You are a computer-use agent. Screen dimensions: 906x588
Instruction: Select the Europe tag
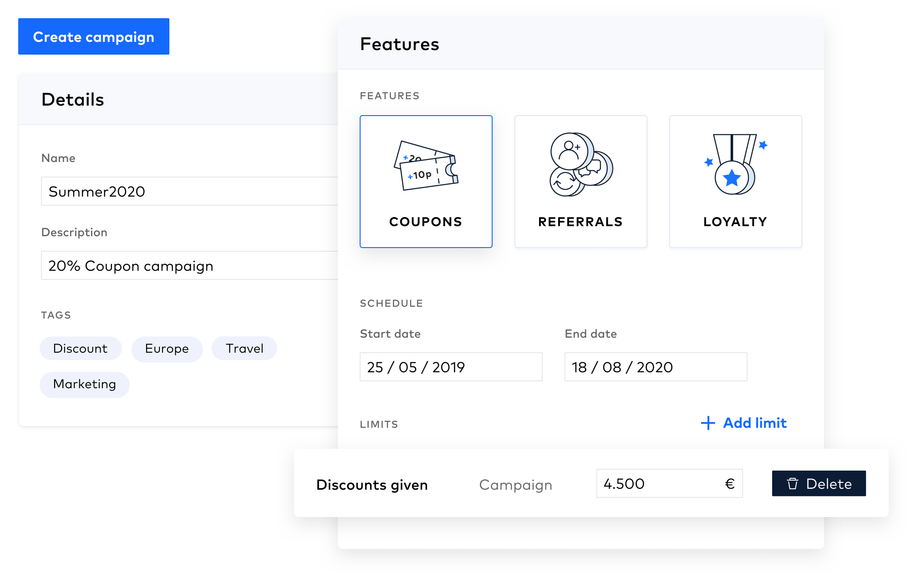tap(167, 349)
